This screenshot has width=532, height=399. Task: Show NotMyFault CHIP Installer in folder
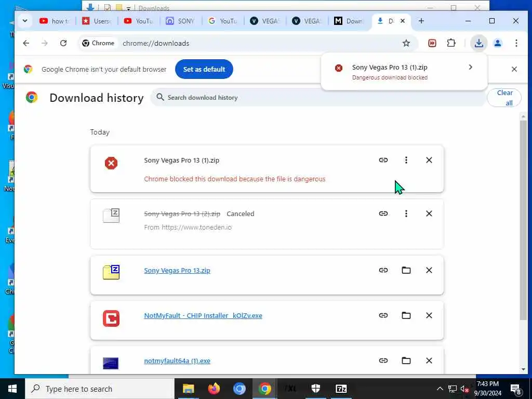coord(406,315)
